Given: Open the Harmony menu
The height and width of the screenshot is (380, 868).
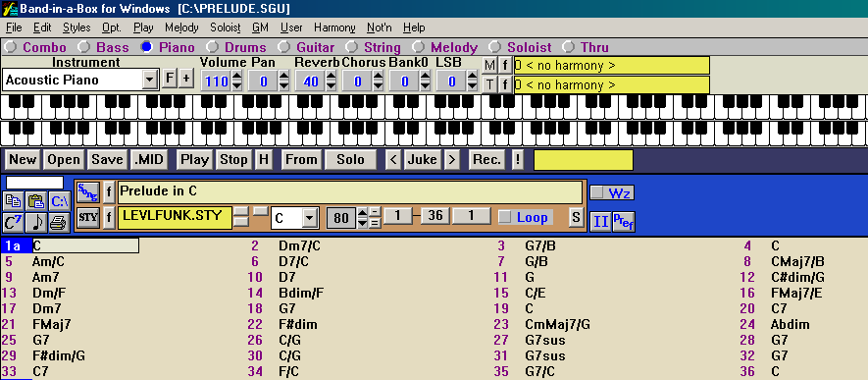Looking at the screenshot, I should [x=334, y=27].
